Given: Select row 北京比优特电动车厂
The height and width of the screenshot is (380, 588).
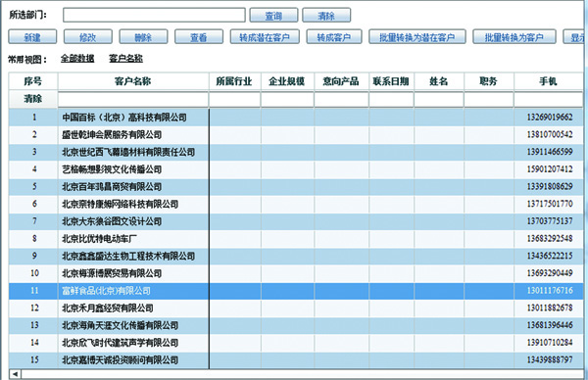Looking at the screenshot, I should [296, 238].
